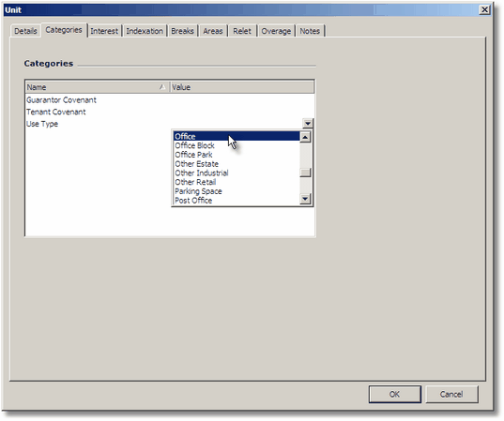Image resolution: width=504 pixels, height=421 pixels.
Task: Dismiss dialog with Cancel button
Action: [451, 394]
